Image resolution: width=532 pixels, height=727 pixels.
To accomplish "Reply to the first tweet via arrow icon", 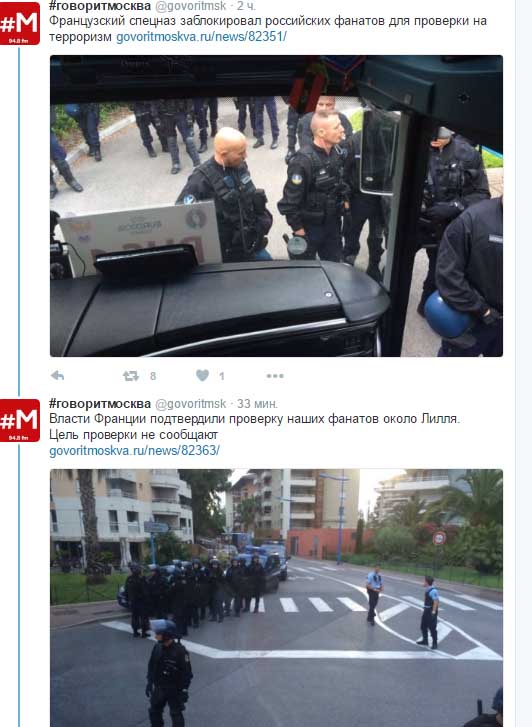I will pyautogui.click(x=58, y=376).
